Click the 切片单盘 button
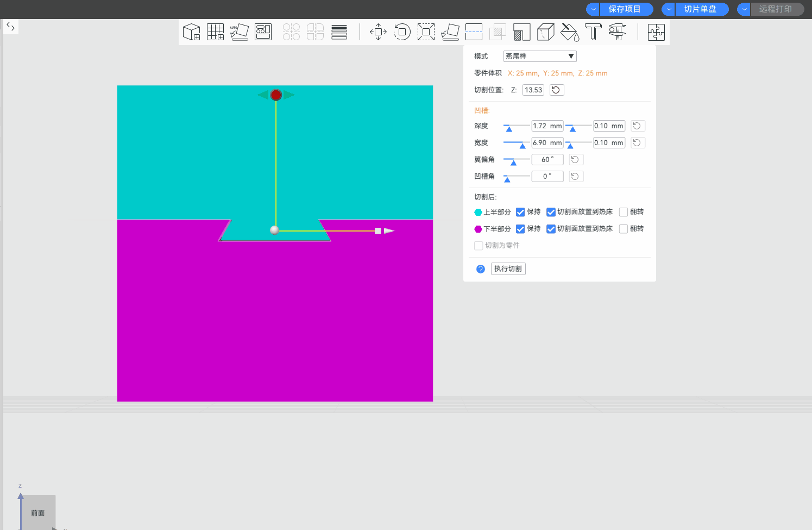 (x=701, y=9)
